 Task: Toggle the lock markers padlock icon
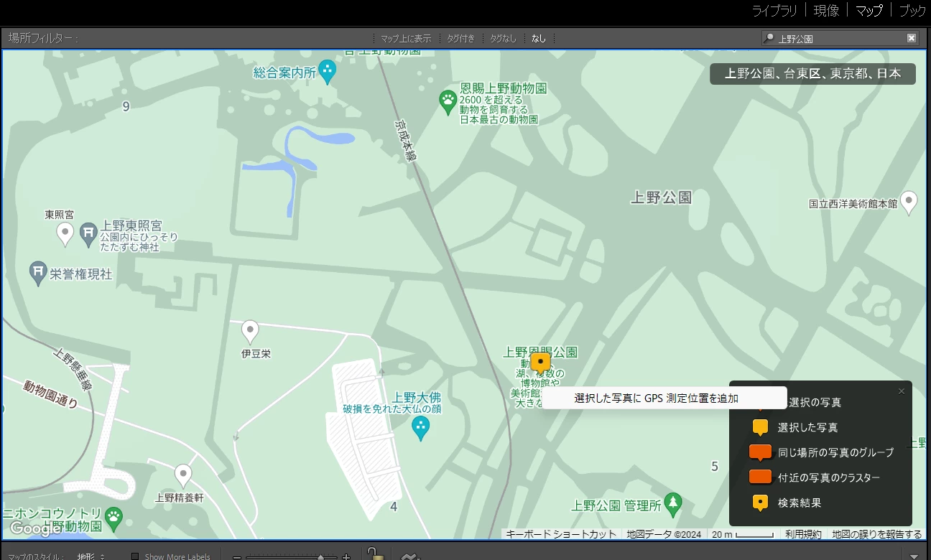[374, 554]
